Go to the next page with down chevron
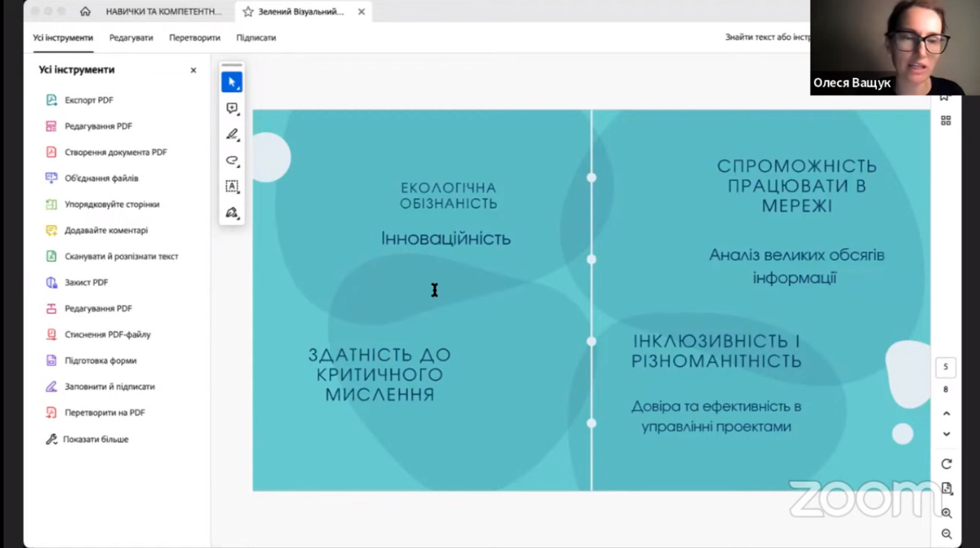Image resolution: width=980 pixels, height=548 pixels. coord(946,434)
